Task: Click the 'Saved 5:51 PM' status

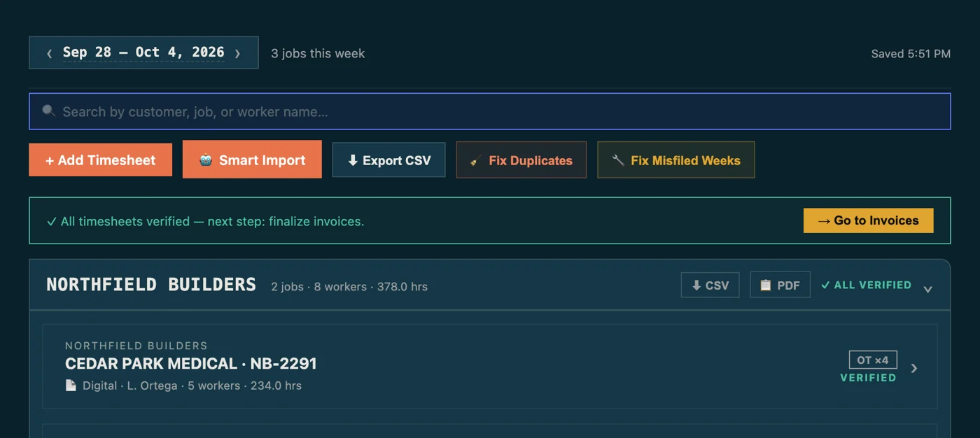Action: click(911, 54)
